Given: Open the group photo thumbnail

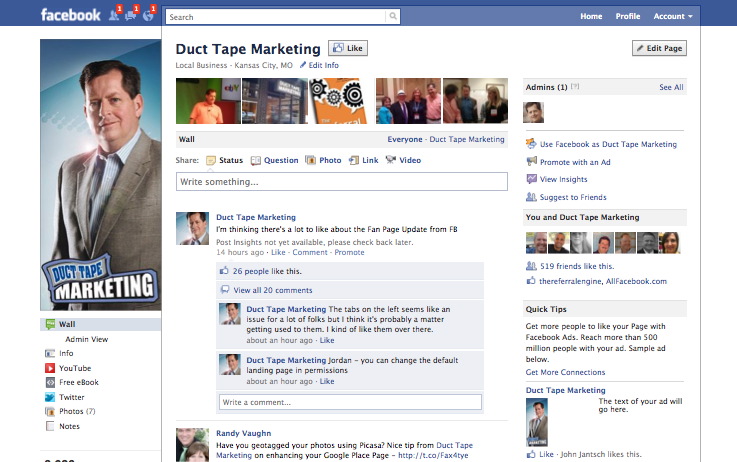Looking at the screenshot, I should tap(408, 101).
